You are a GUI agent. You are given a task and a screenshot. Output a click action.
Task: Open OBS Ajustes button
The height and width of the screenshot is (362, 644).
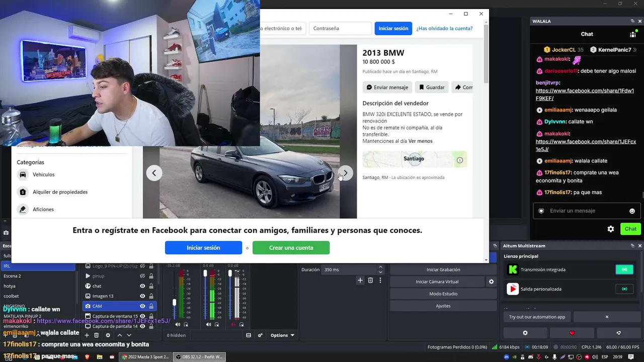click(x=443, y=306)
